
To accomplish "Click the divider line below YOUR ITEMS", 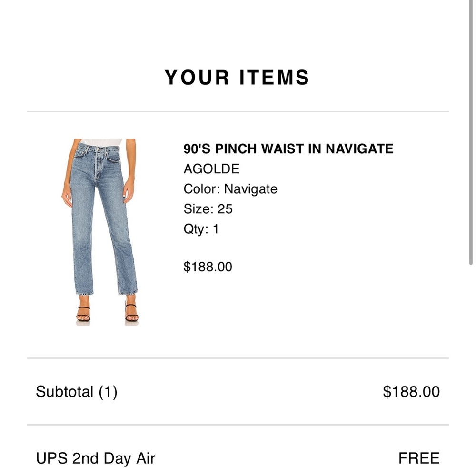I will pos(238,112).
